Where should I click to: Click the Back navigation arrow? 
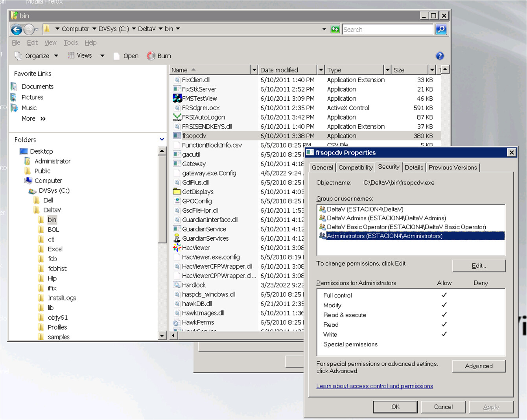(x=17, y=29)
